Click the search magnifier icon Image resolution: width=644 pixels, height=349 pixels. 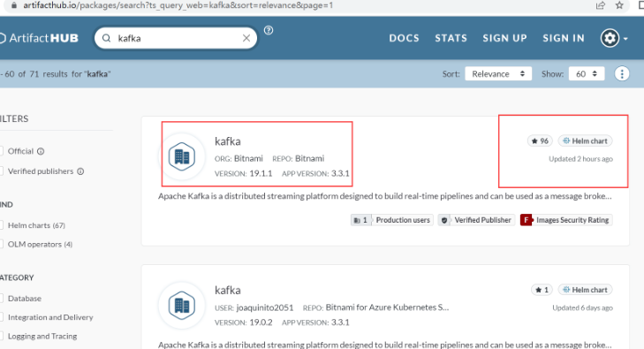pyautogui.click(x=106, y=38)
